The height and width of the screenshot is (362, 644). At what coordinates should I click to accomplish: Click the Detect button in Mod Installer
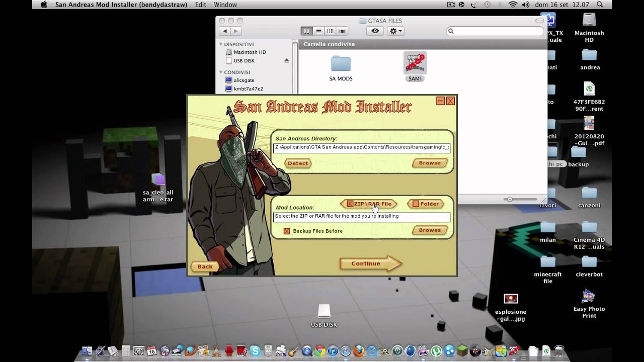[298, 163]
